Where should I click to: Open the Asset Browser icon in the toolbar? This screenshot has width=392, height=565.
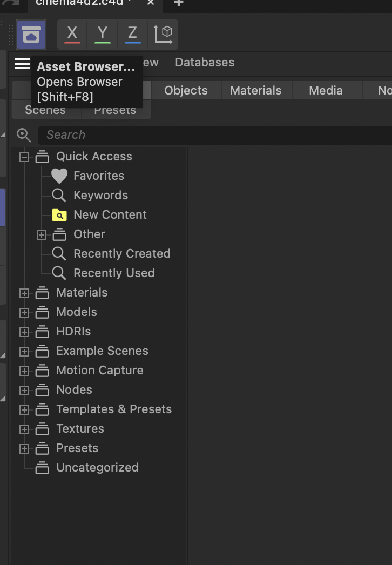click(31, 35)
